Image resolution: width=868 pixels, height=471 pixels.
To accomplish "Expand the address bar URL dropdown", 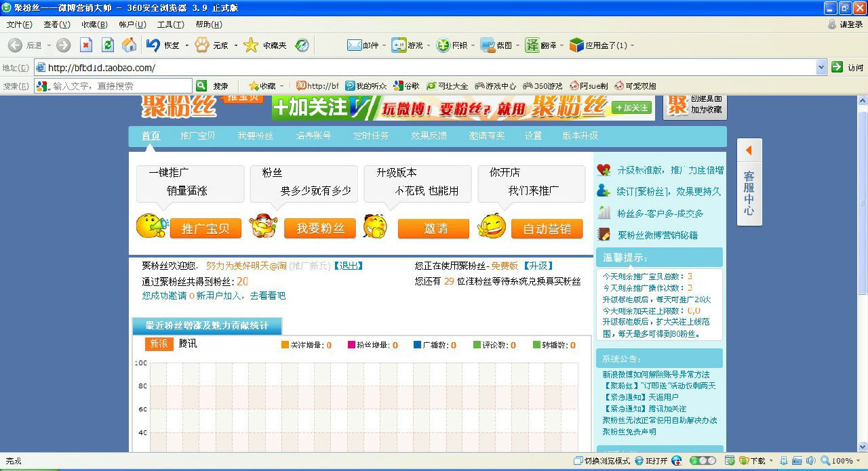I will 821,67.
